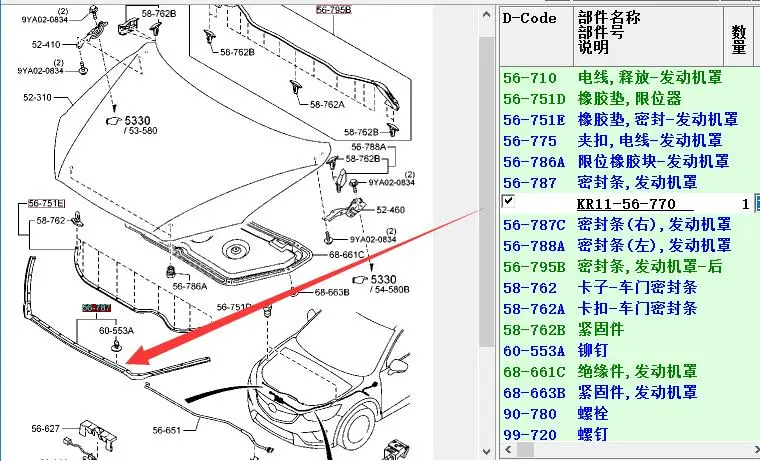Viewport: 760px width, 461px height.
Task: Select the 58-762A row in parts list
Action: coord(629,309)
